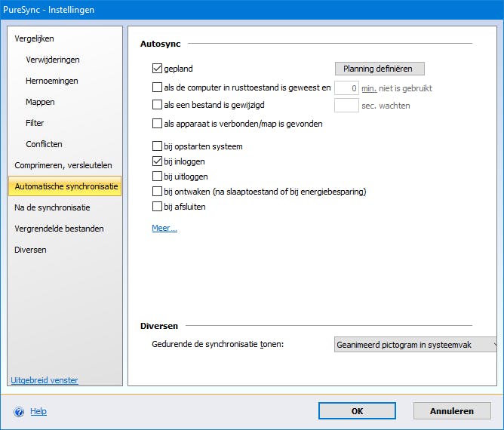Click the underlined 'min.' unit label

[x=369, y=88]
